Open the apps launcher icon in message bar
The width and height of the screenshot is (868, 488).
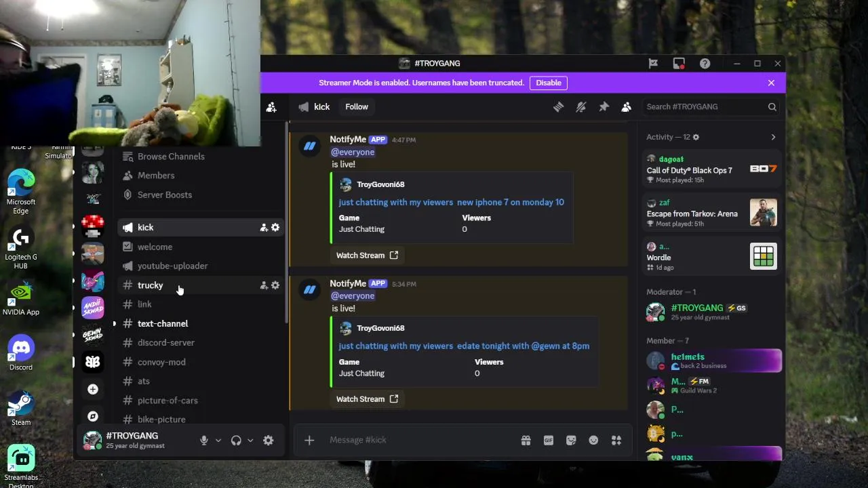616,441
